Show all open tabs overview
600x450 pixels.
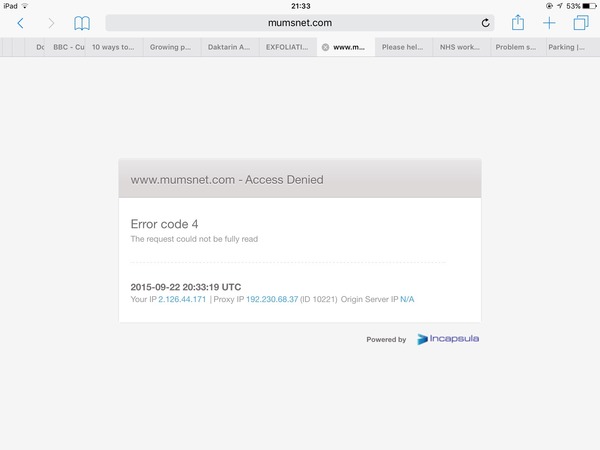[x=581, y=23]
